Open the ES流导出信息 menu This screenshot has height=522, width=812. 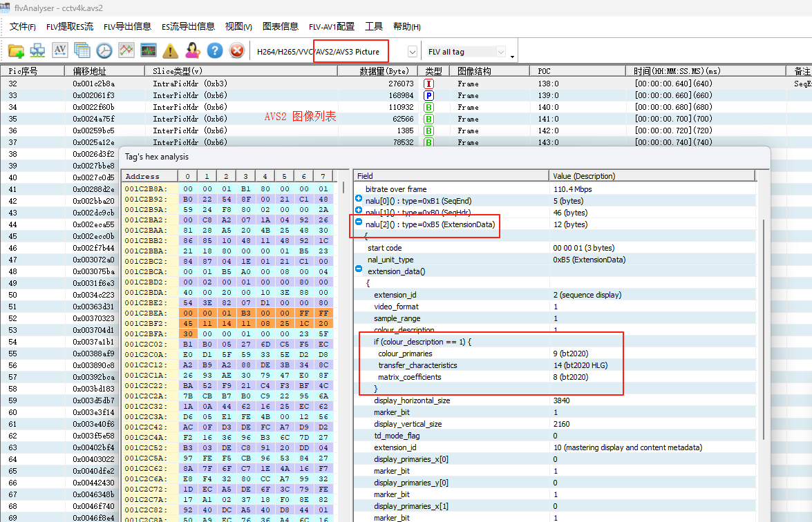pos(188,26)
